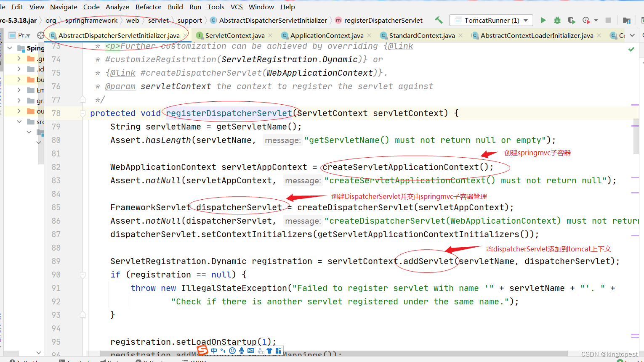644x362 pixels.
Task: Open Project Structure folder icon in toolbar
Action: pos(626,20)
